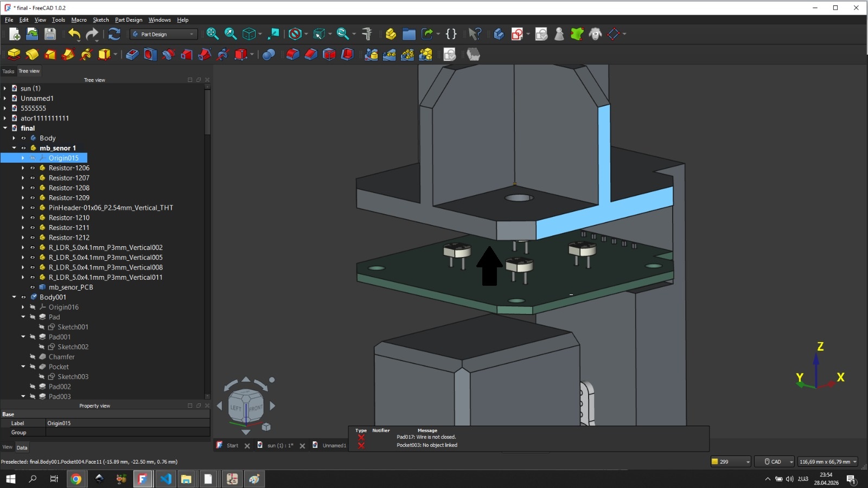
Task: Collapse the mb_senor 1 node
Action: 14,148
